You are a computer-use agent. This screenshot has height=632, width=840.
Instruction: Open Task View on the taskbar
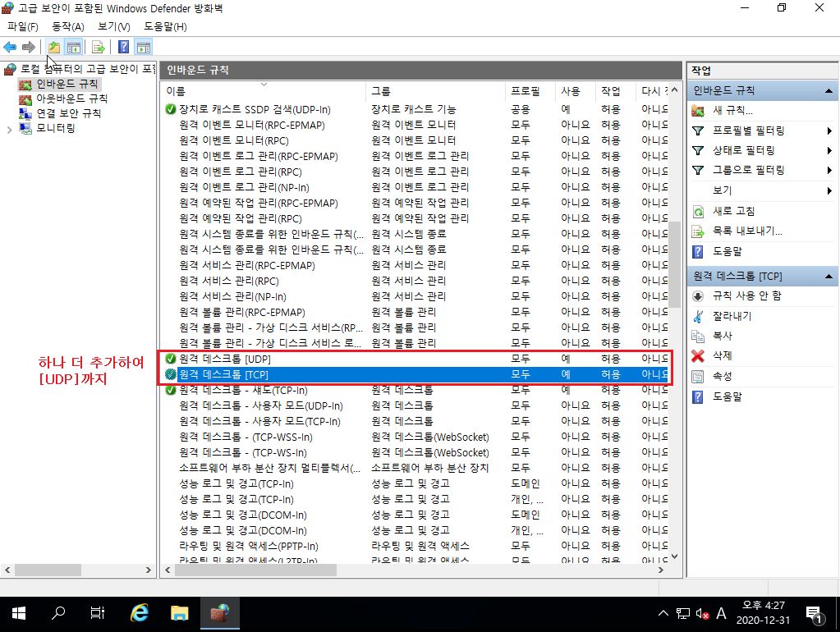tap(98, 613)
